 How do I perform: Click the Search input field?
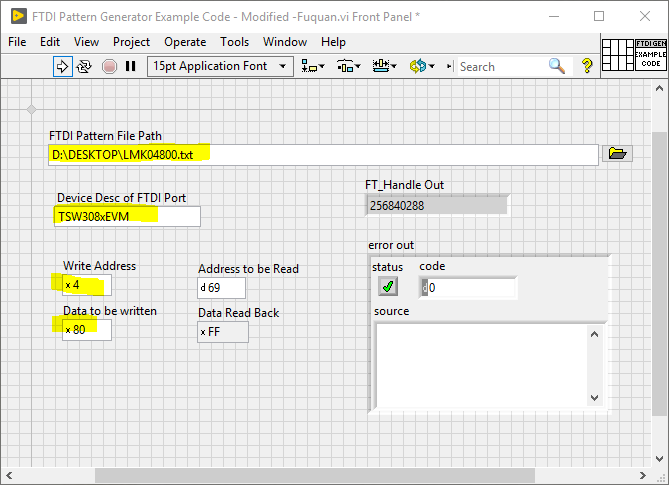click(502, 67)
